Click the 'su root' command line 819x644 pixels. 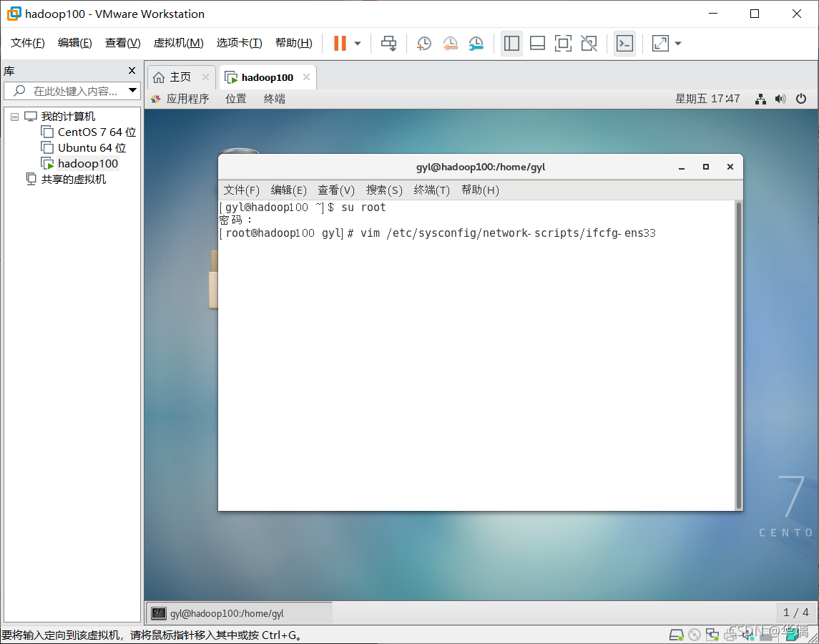tap(363, 208)
